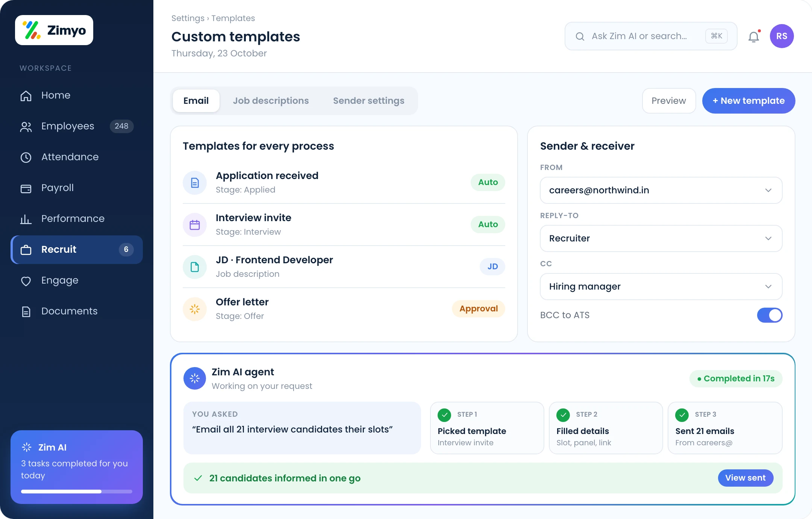Select the Email tab
The image size is (812, 519).
196,101
